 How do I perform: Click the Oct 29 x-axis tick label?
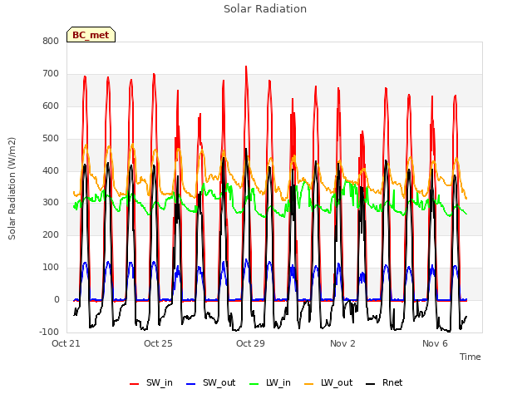pos(250,343)
